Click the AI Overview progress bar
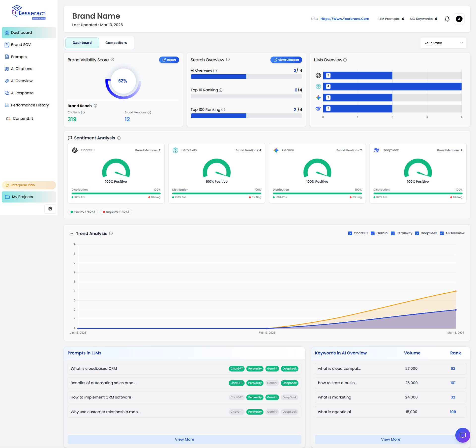Viewport: 476px width, 448px height. pyautogui.click(x=246, y=77)
